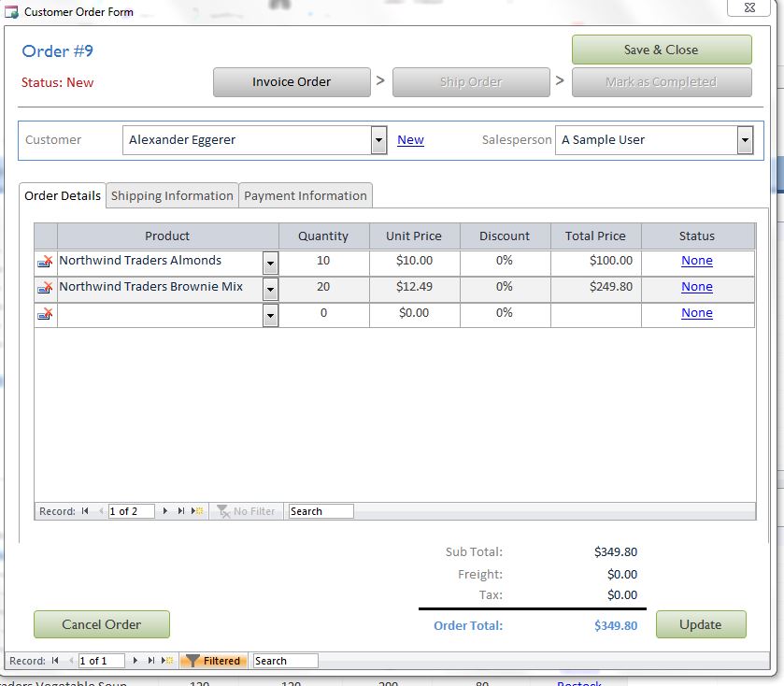Click the Freight value $0.00

pyautogui.click(x=622, y=574)
